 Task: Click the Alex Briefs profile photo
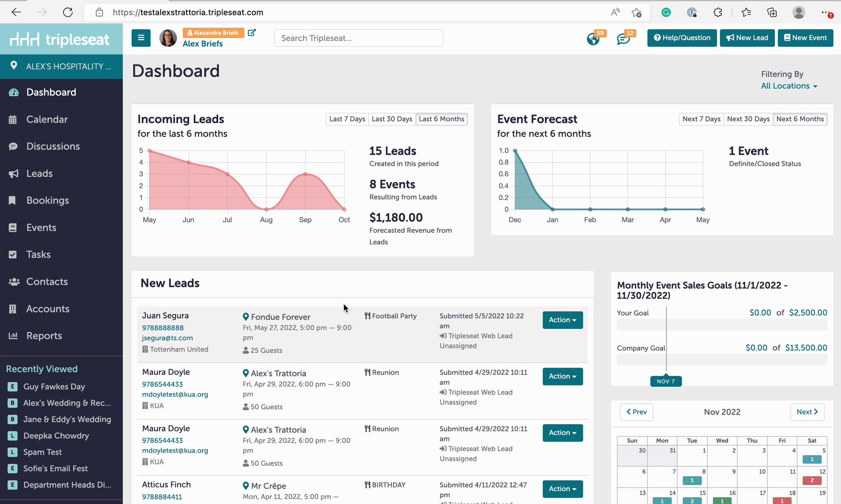tap(168, 38)
